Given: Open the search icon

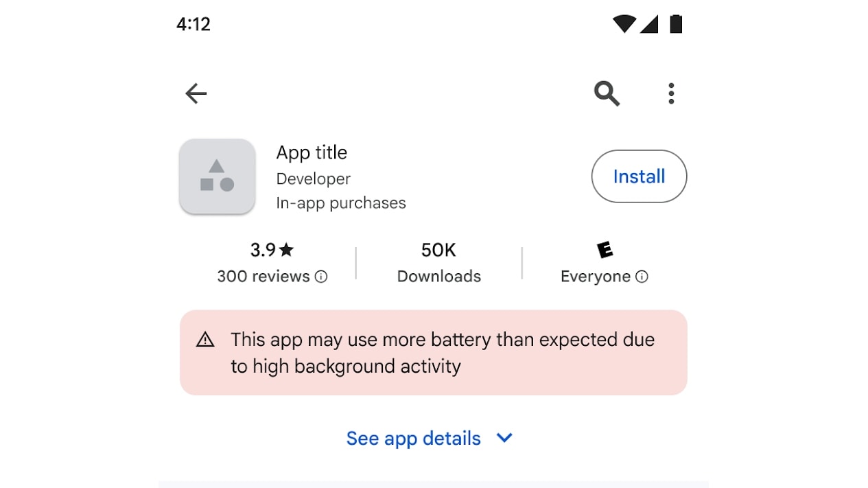Looking at the screenshot, I should [607, 93].
